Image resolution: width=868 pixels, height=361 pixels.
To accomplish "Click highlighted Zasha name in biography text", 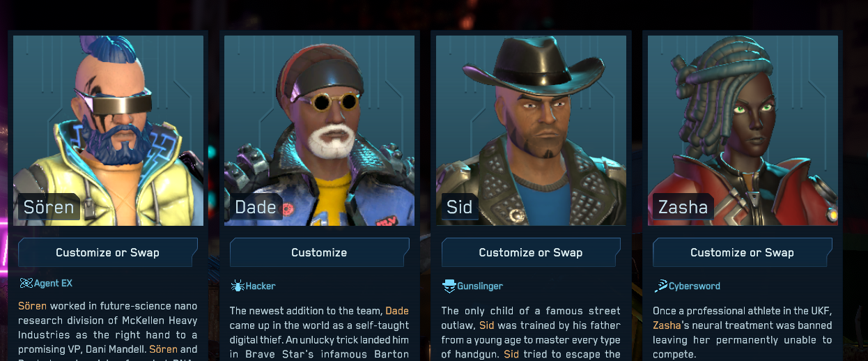I will pyautogui.click(x=667, y=325).
